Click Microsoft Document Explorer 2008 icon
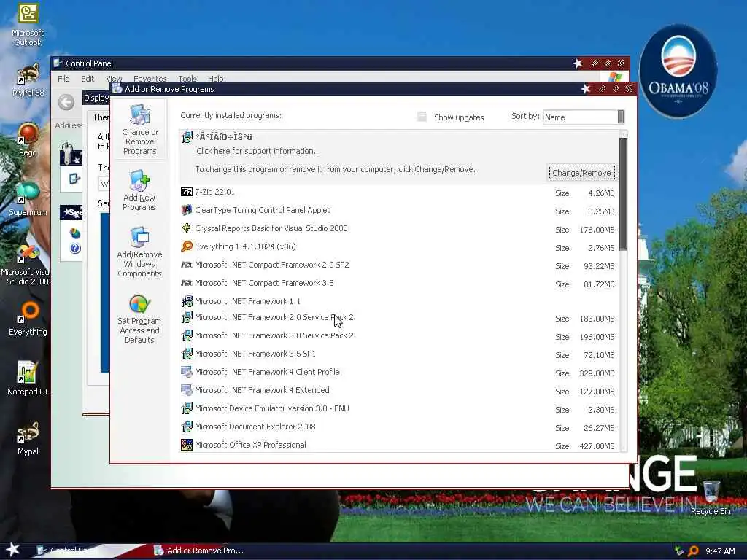The image size is (747, 560). point(187,427)
